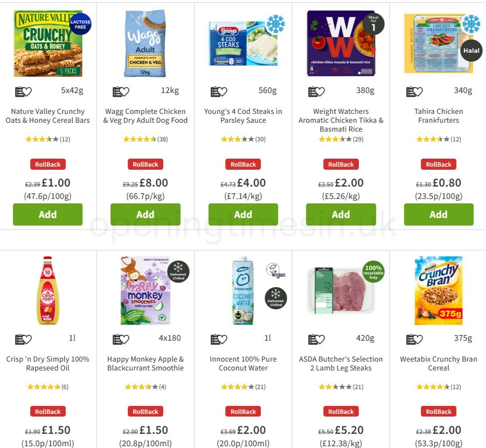This screenshot has height=448, width=486.
Task: Click the shopping list icon for Happy Monkey smoothie
Action: pos(117,339)
